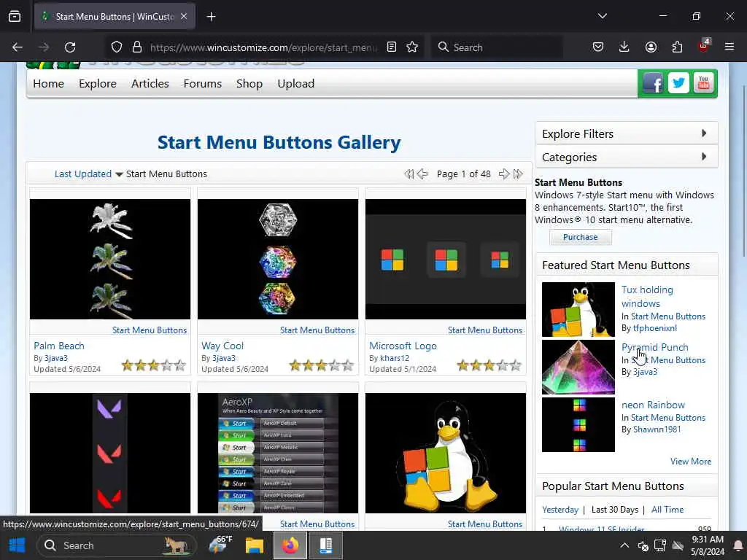Save page to Pocket
The width and height of the screenshot is (747, 560).
598,47
